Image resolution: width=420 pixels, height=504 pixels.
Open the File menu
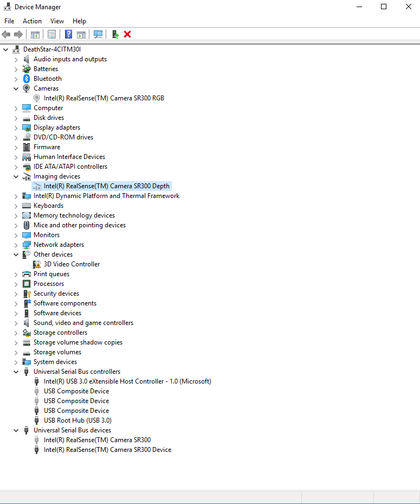point(9,21)
